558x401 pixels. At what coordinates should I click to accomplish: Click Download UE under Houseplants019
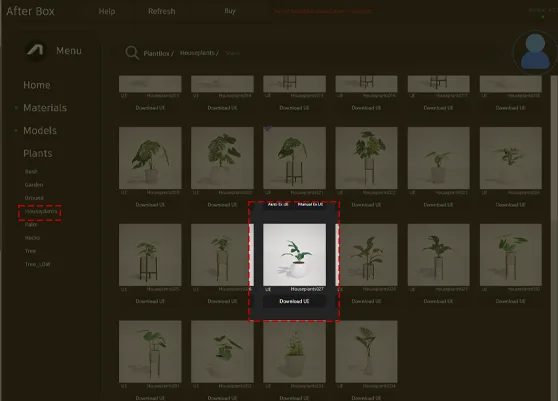[x=150, y=205]
